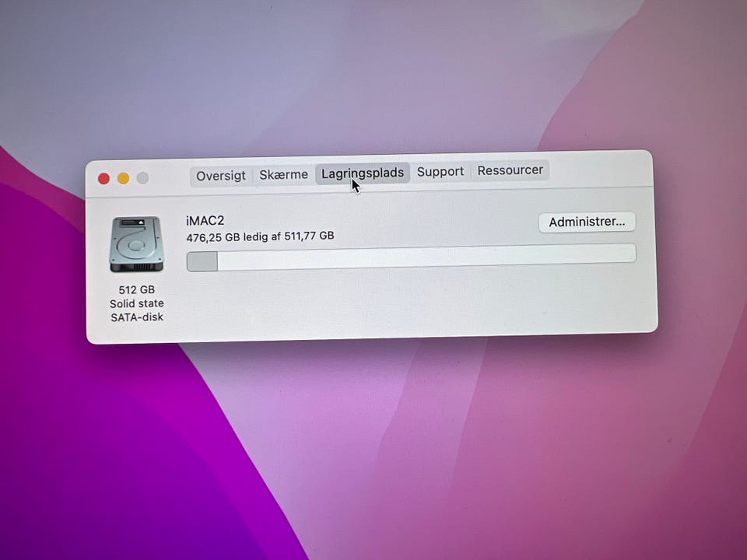Click the 'Solid state SATA-disk' label
This screenshot has width=747, height=560.
point(137,310)
